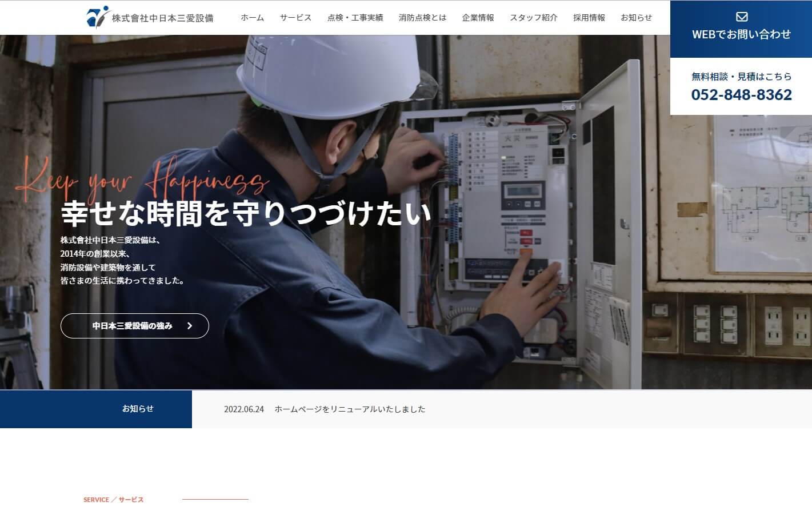Image resolution: width=812 pixels, height=518 pixels.
Task: Select 消防点検とは in the navigation
Action: (x=422, y=18)
